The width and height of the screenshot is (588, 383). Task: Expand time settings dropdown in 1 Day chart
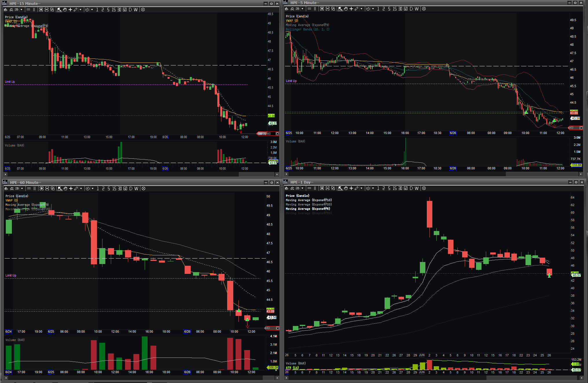coord(373,188)
